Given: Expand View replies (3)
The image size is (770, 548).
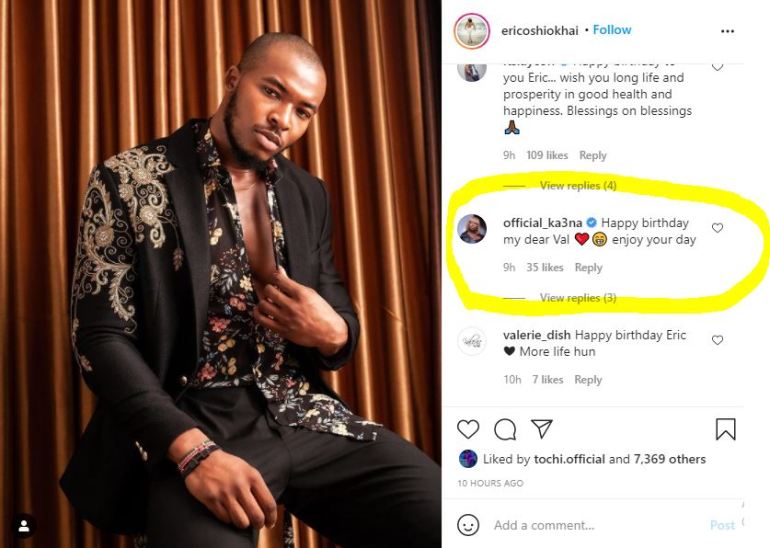Looking at the screenshot, I should (x=578, y=298).
